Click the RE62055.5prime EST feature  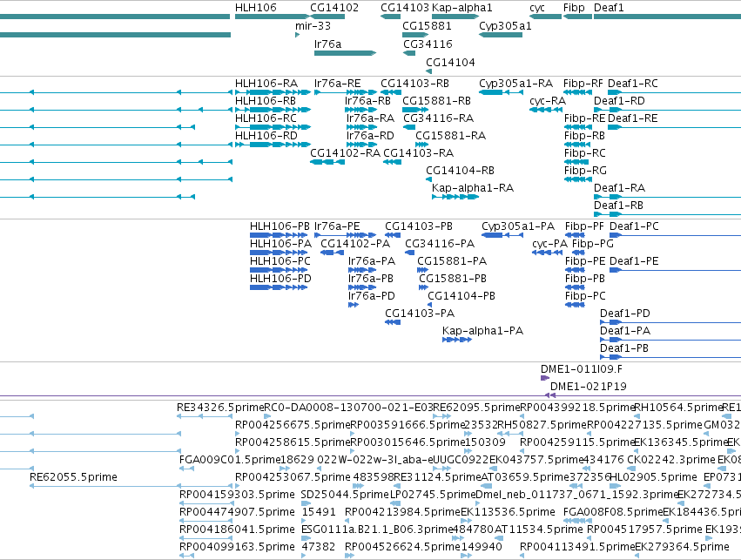tap(131, 486)
